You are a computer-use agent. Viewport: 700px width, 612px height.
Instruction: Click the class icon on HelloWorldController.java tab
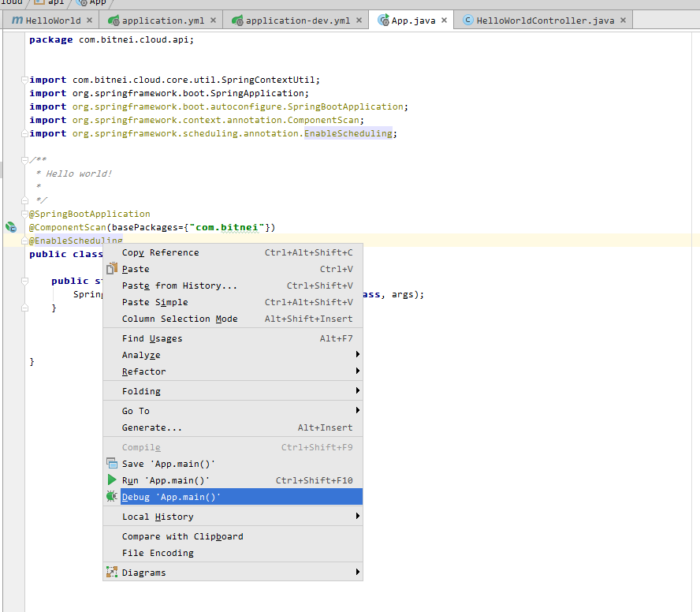(x=468, y=20)
